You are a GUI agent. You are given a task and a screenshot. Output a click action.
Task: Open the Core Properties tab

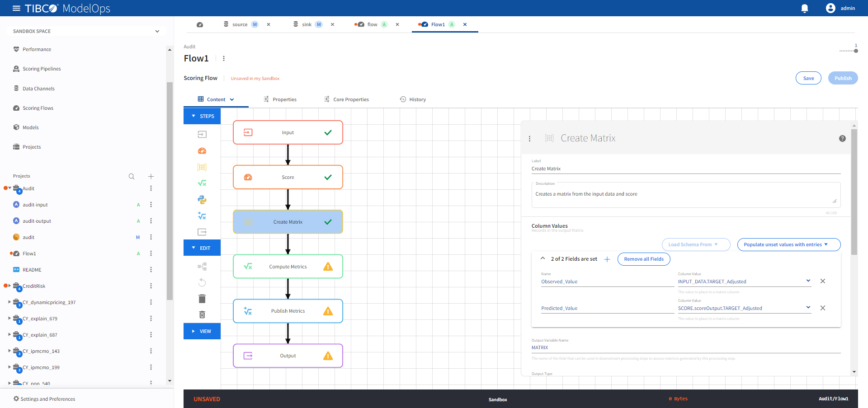click(x=346, y=99)
